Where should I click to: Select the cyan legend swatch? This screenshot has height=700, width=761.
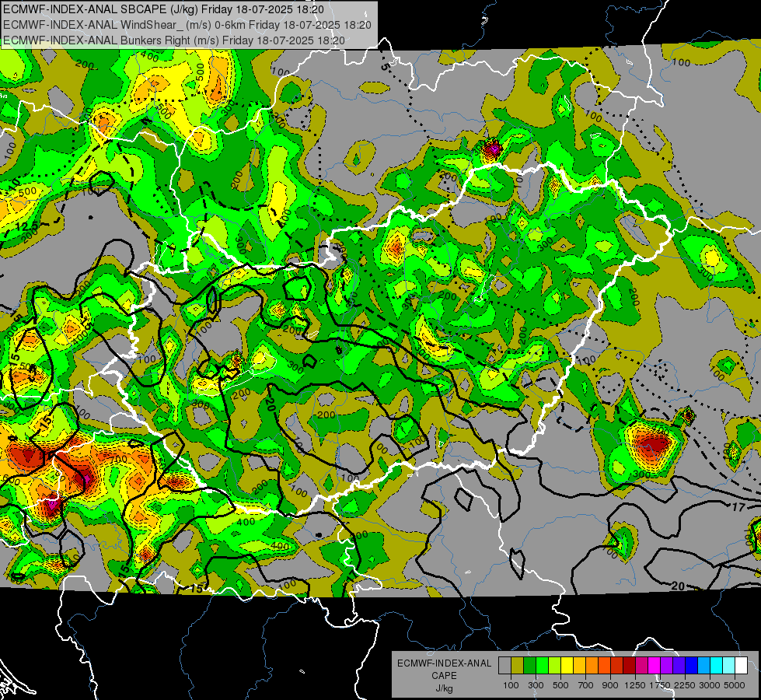(x=717, y=666)
